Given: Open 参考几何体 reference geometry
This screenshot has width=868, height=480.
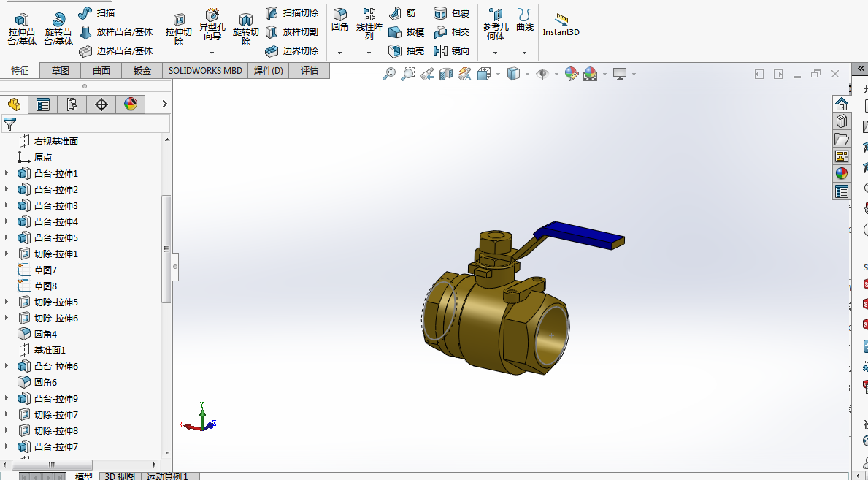Looking at the screenshot, I should click(496, 24).
